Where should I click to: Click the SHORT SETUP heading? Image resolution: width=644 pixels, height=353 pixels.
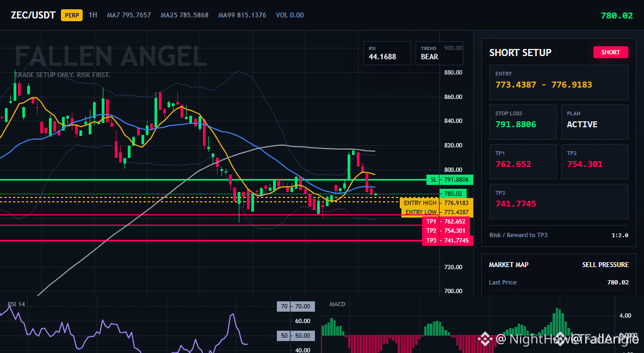[520, 53]
